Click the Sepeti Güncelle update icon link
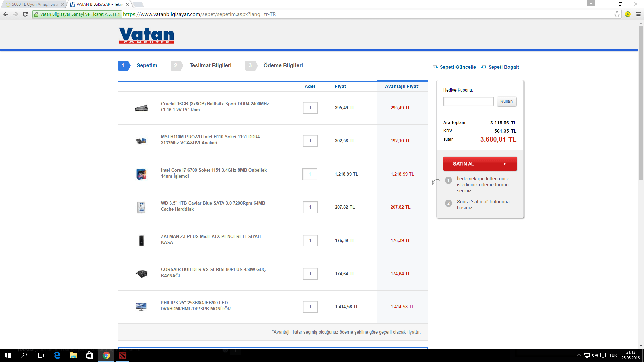Viewport: 644px width, 362px height. [x=435, y=67]
